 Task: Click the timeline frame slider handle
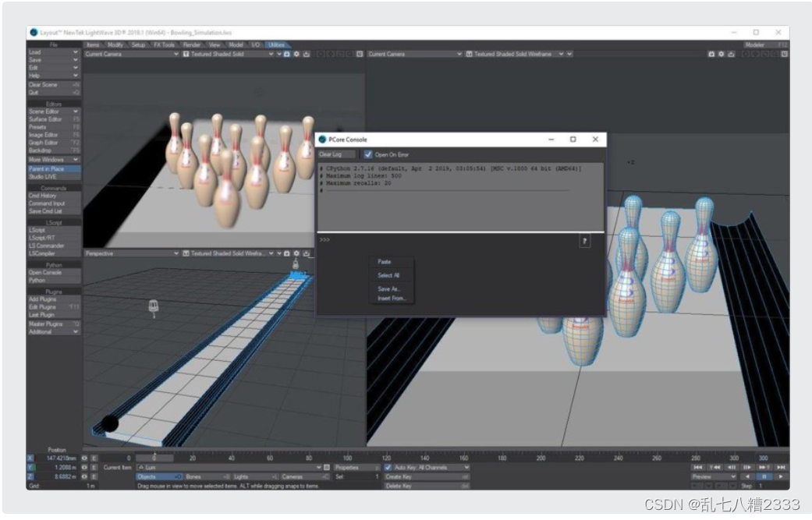pos(154,458)
